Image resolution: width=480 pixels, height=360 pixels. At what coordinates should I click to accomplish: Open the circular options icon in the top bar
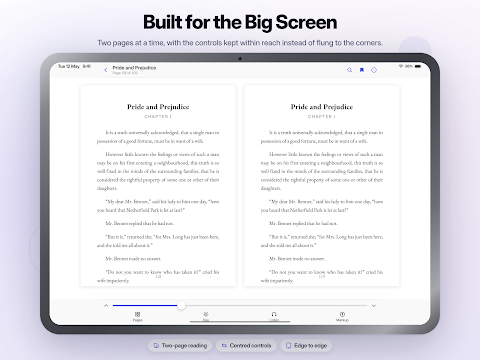click(374, 70)
